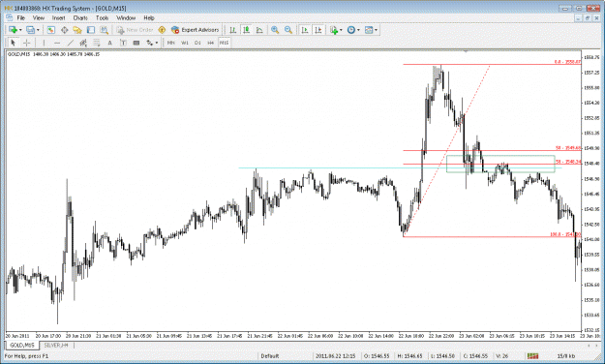Image resolution: width=605 pixels, height=364 pixels.
Task: Expand the arrows tool dropdown
Action: coord(157,43)
